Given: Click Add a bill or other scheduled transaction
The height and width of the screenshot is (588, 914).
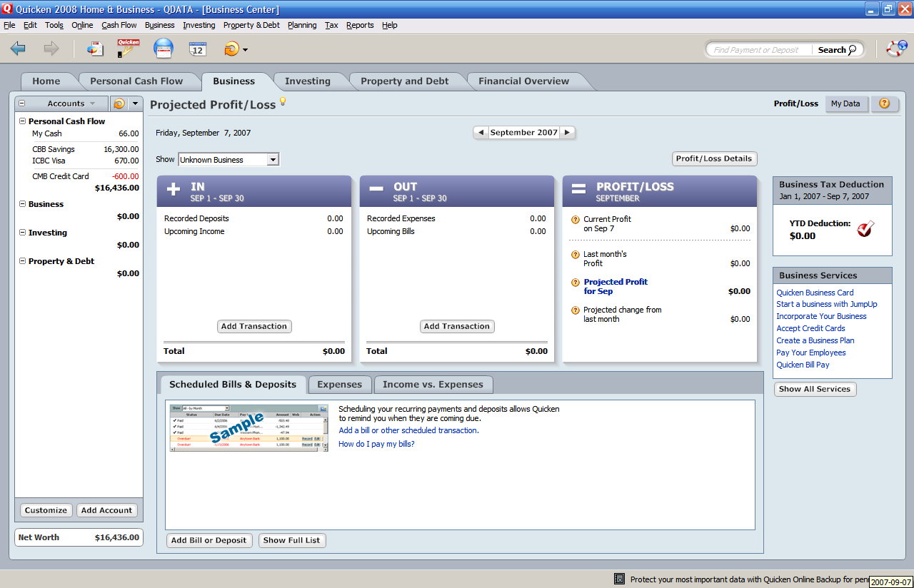Looking at the screenshot, I should pyautogui.click(x=408, y=430).
